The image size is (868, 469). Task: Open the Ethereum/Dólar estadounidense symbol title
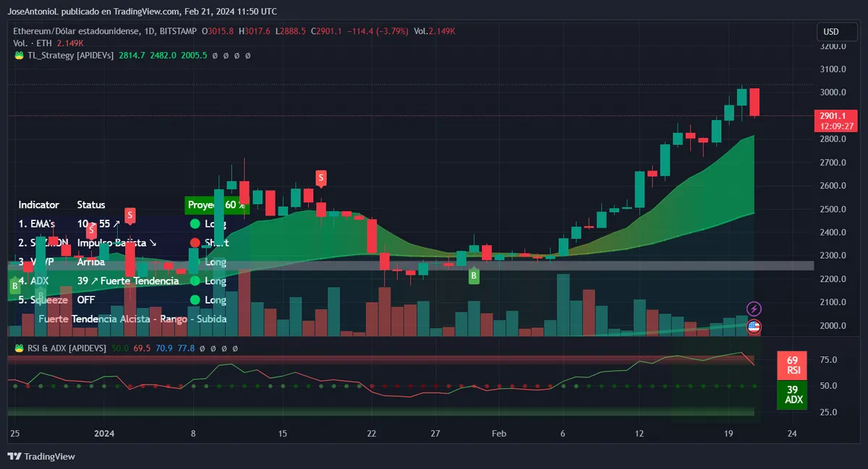coord(80,31)
